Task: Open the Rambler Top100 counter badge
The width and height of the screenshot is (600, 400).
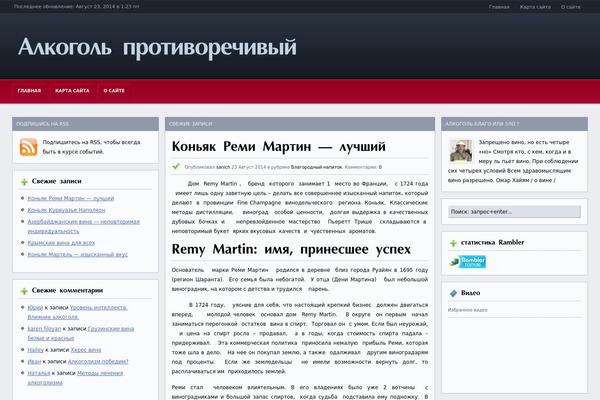Action: [x=468, y=262]
